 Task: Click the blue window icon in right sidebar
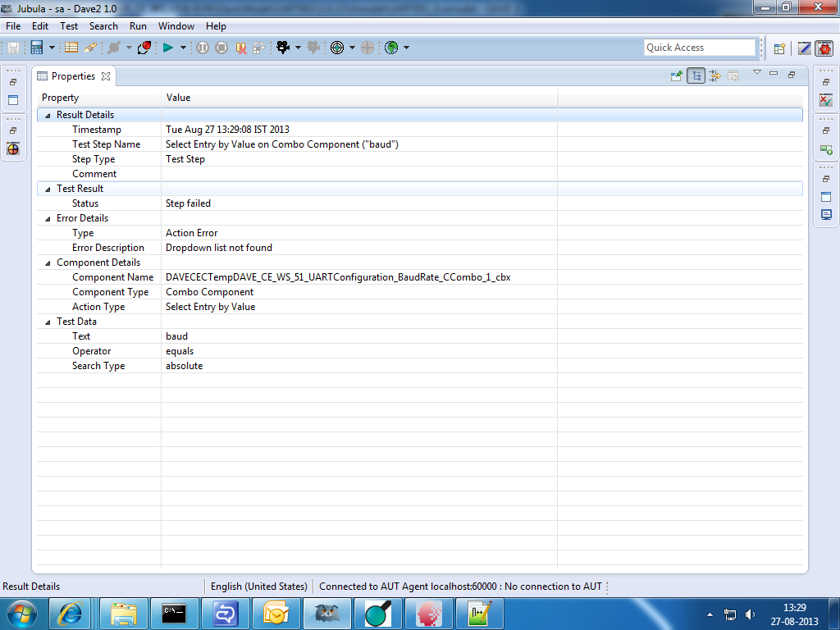tap(826, 197)
